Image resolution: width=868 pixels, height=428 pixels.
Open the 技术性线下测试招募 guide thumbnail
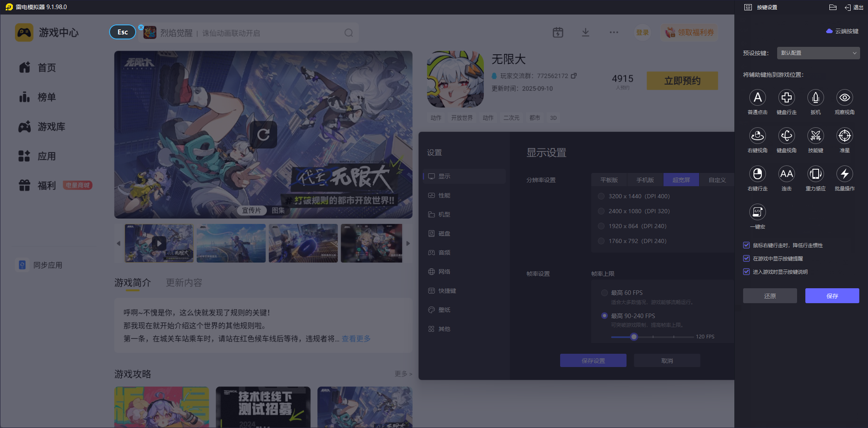(x=263, y=407)
